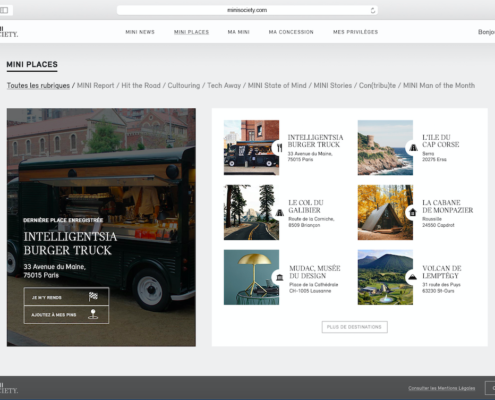This screenshot has width=495, height=400.
Task: Click the museum icon beside Mudac
Action: tap(280, 277)
